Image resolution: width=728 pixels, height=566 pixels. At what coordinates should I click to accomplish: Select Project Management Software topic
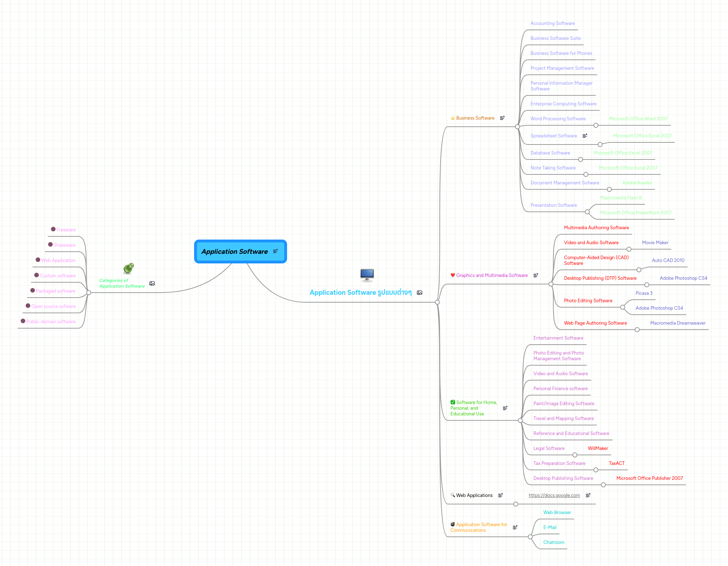click(x=562, y=68)
